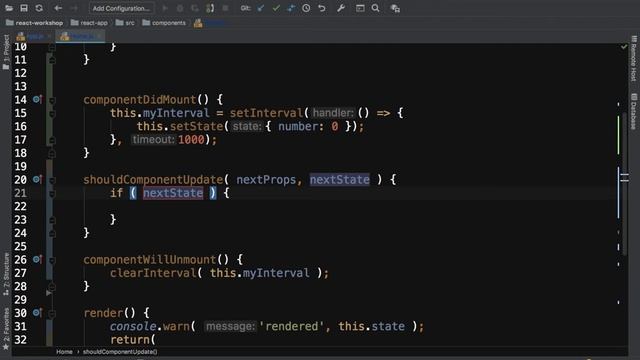Click return keyword on line 32
This screenshot has height=360, width=640.
point(130,340)
